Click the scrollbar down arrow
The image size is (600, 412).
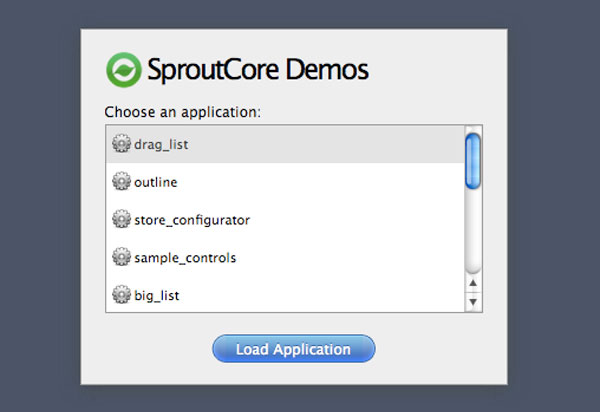[x=473, y=302]
